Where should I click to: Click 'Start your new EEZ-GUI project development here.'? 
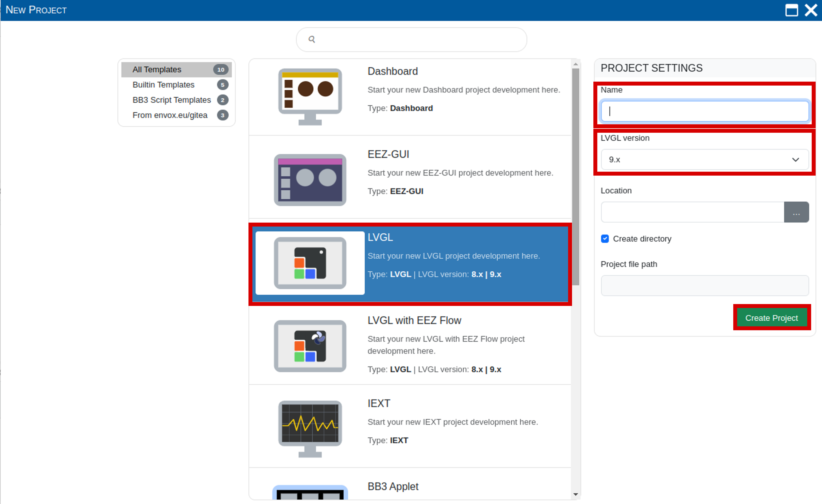click(x=460, y=173)
